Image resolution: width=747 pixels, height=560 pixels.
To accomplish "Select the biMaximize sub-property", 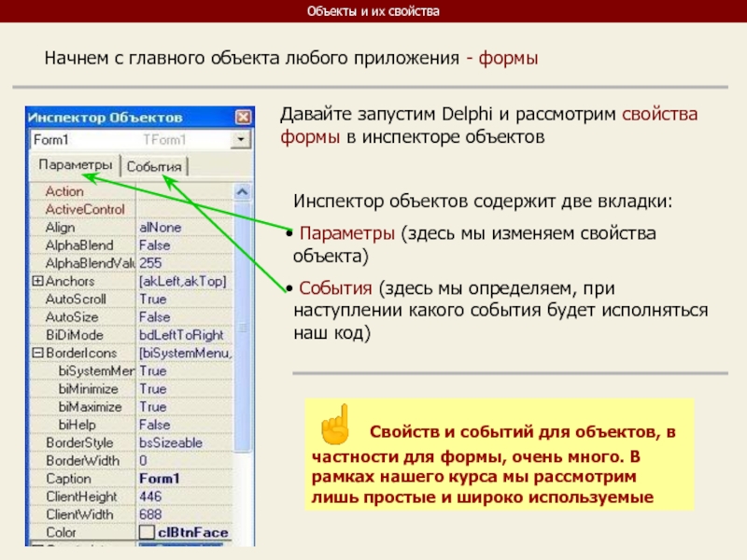I will (x=91, y=407).
